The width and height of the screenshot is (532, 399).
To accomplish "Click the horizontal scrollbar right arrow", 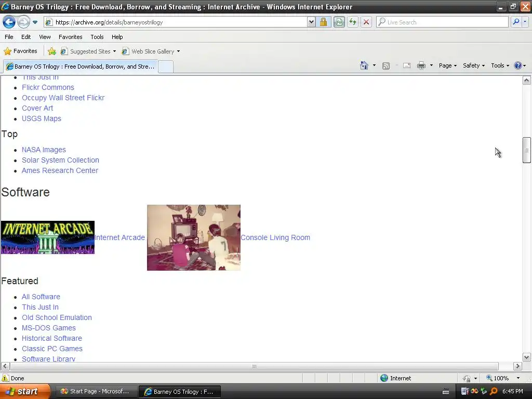I will tap(517, 366).
